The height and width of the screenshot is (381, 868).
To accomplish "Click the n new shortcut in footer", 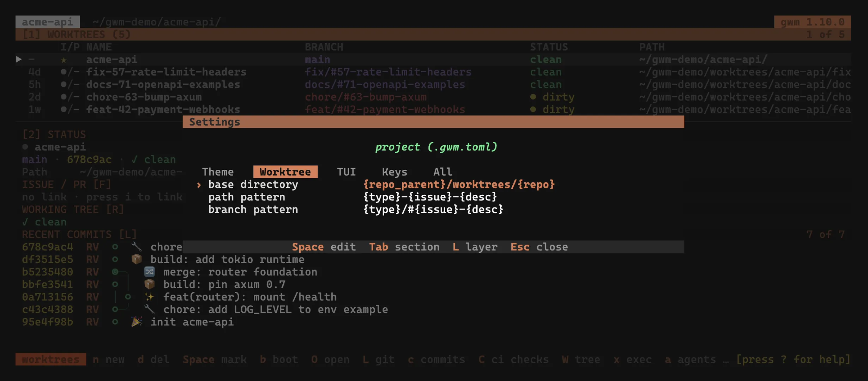I will pos(108,359).
